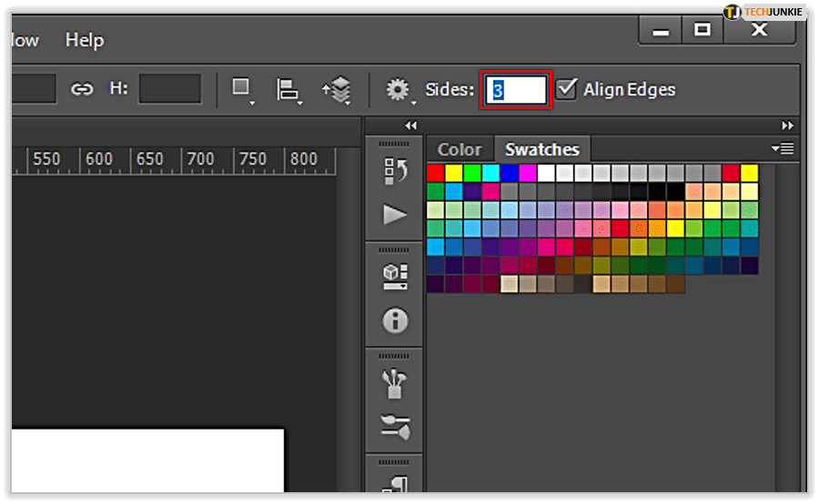The height and width of the screenshot is (504, 819).
Task: Select the yellow swatch next to red
Action: (x=454, y=173)
